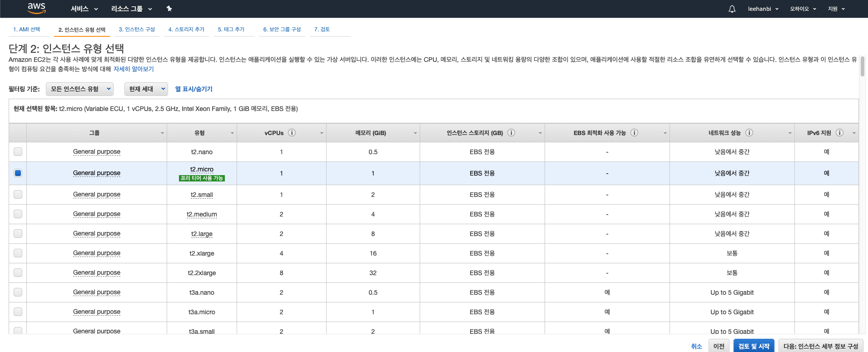Show info icon for instance storage column
The width and height of the screenshot is (868, 352).
(511, 133)
